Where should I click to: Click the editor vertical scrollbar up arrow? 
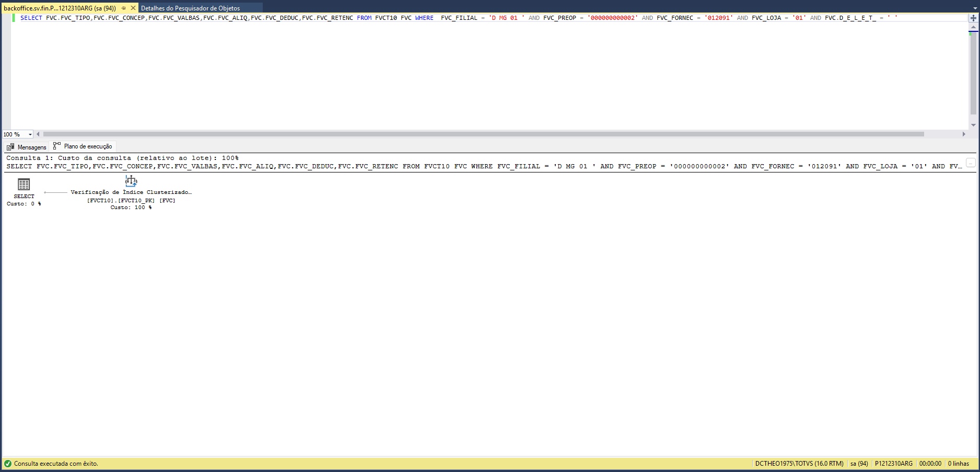(973, 27)
